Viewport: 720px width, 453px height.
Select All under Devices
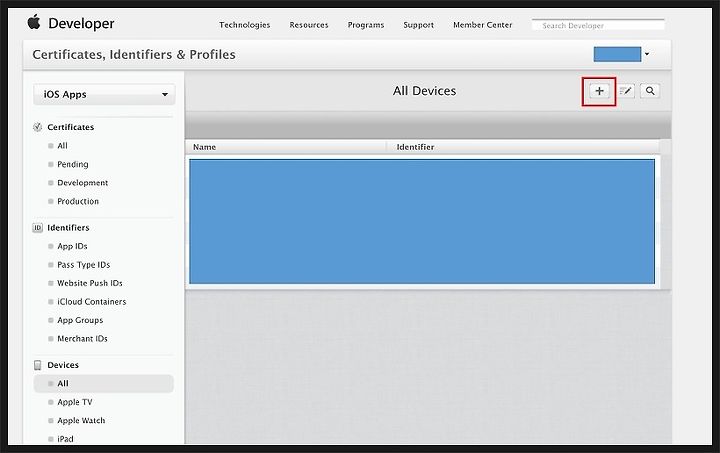[104, 384]
